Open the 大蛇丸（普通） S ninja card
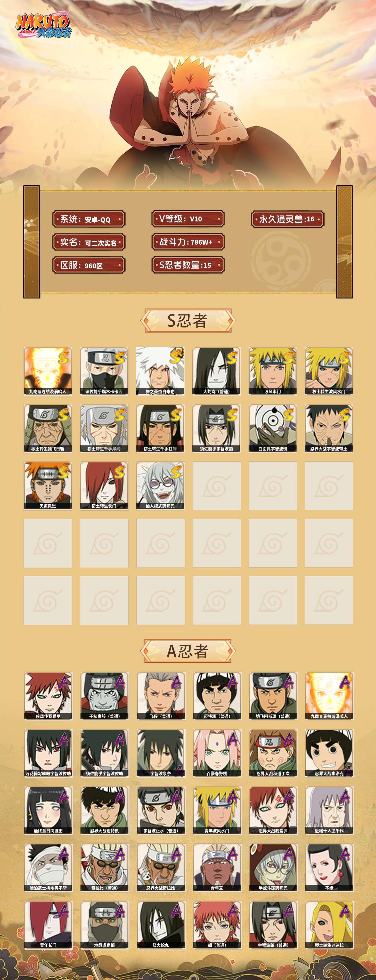The image size is (376, 980). (217, 371)
